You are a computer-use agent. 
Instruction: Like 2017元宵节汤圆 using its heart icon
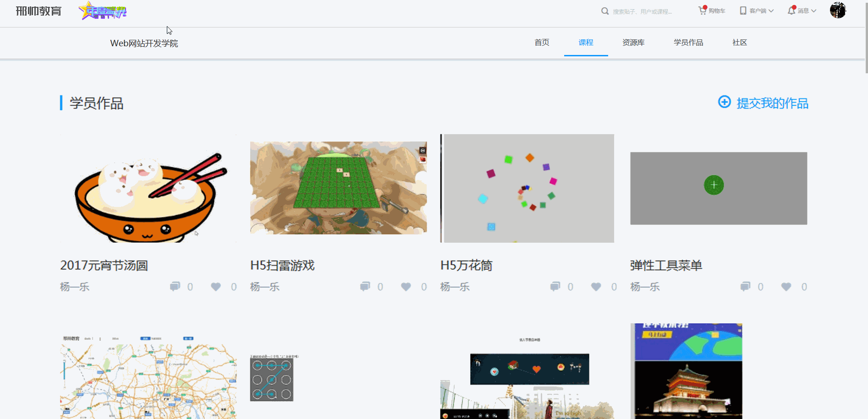215,287
